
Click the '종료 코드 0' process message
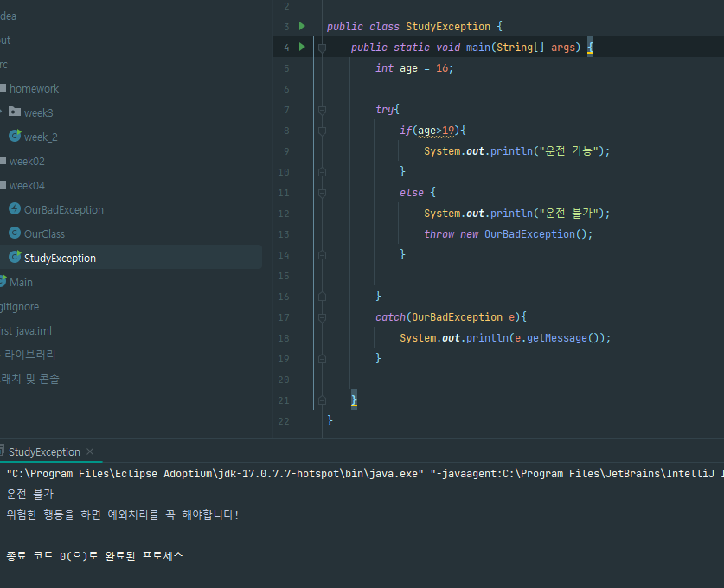[x=94, y=556]
